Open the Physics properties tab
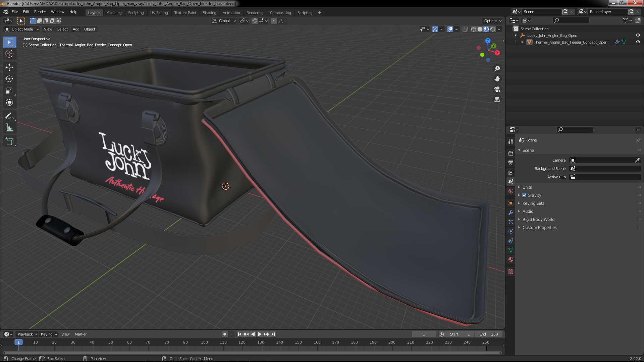644x362 pixels. point(511,231)
